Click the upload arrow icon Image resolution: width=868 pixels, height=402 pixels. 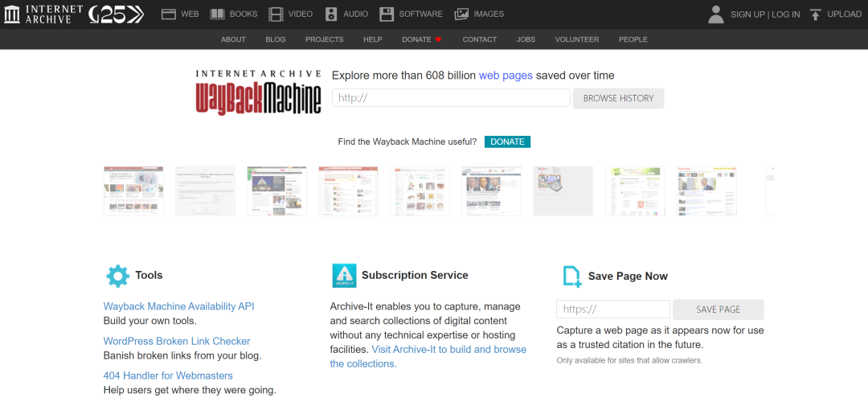click(815, 14)
